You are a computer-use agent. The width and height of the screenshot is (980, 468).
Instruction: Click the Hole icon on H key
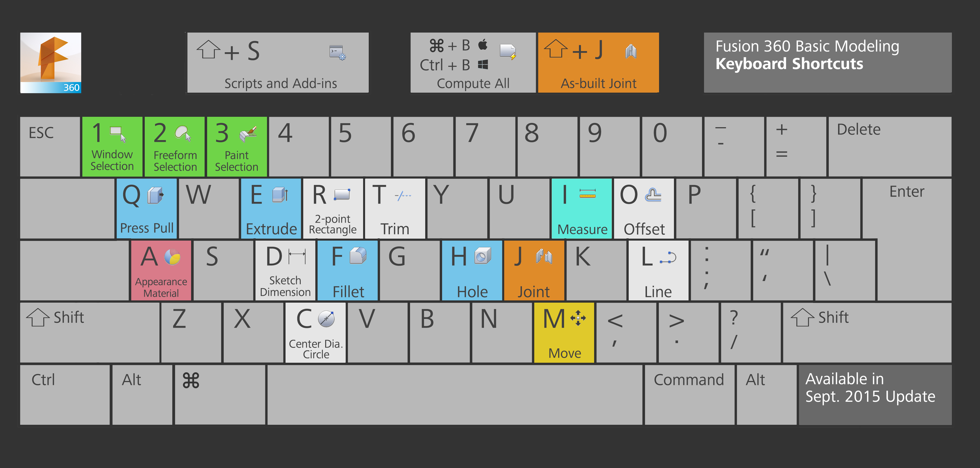482,256
